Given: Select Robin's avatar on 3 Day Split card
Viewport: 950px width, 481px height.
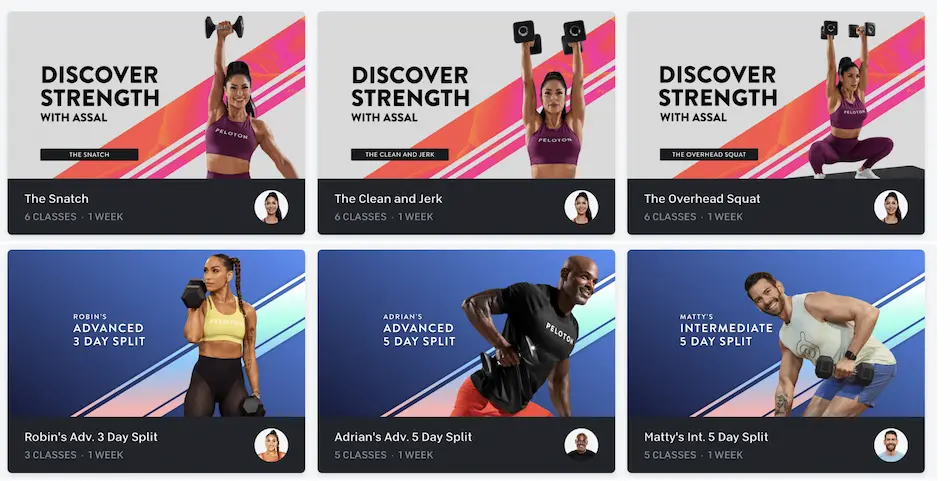Looking at the screenshot, I should point(271,445).
